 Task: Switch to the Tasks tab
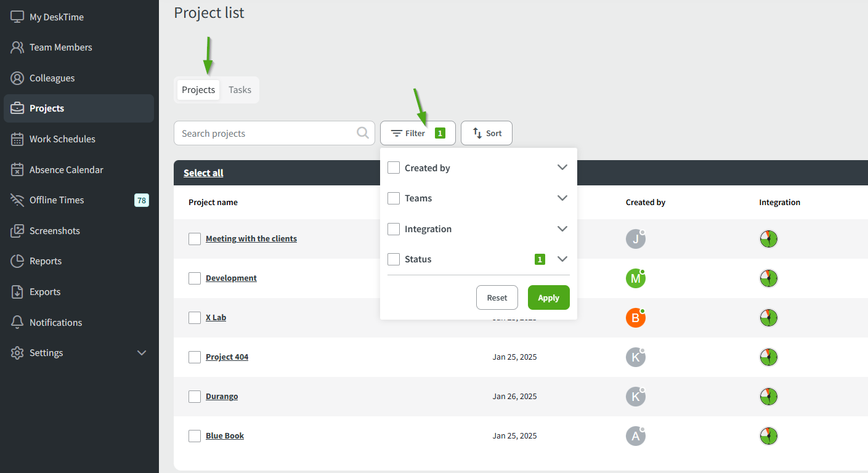click(240, 90)
